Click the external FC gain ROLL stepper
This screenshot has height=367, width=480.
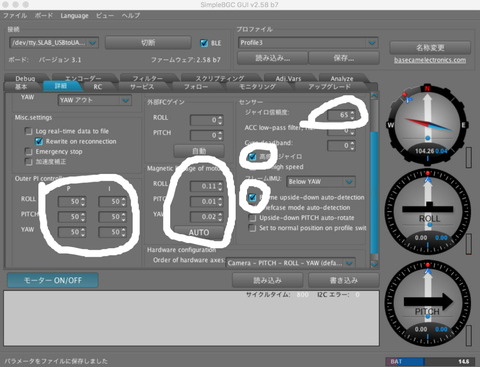pos(207,120)
